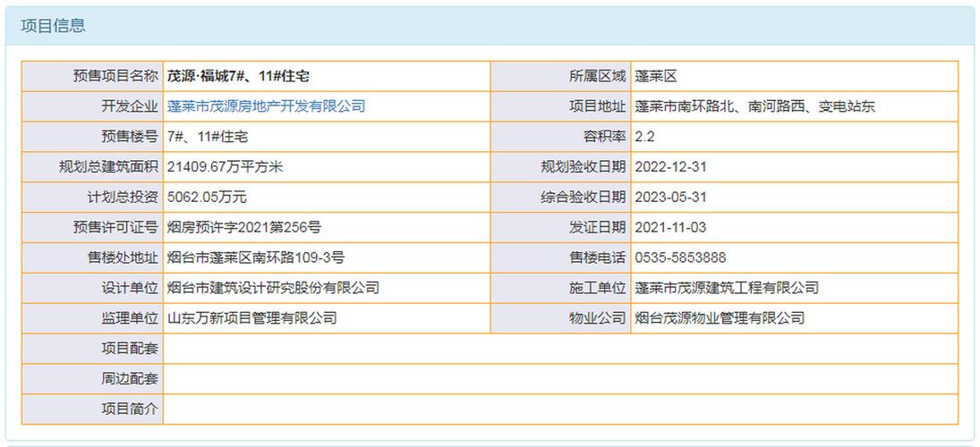Click the 项目信息 panel header
Image resolution: width=980 pixels, height=447 pixels.
pos(490,26)
